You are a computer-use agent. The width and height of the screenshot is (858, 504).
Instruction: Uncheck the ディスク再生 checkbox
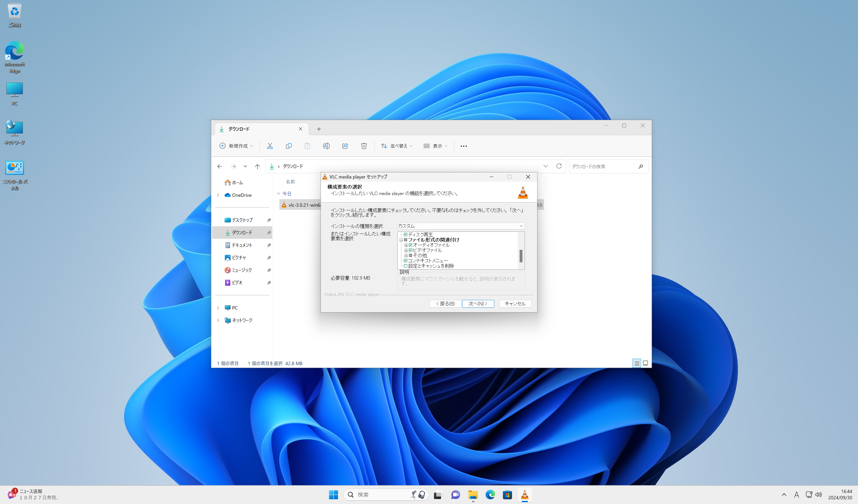coord(406,234)
